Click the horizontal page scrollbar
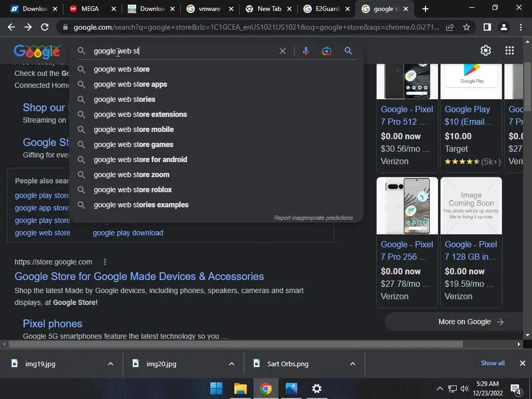The height and width of the screenshot is (399, 532). click(x=235, y=344)
